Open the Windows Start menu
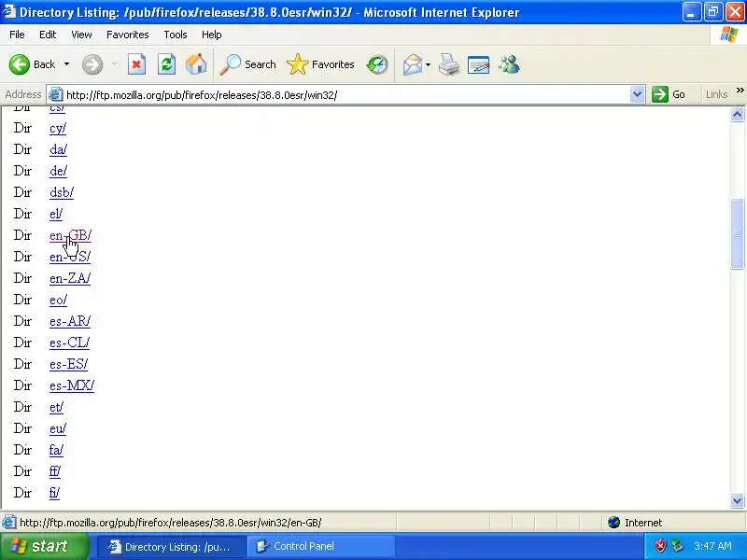The width and height of the screenshot is (747, 560). pos(44,546)
